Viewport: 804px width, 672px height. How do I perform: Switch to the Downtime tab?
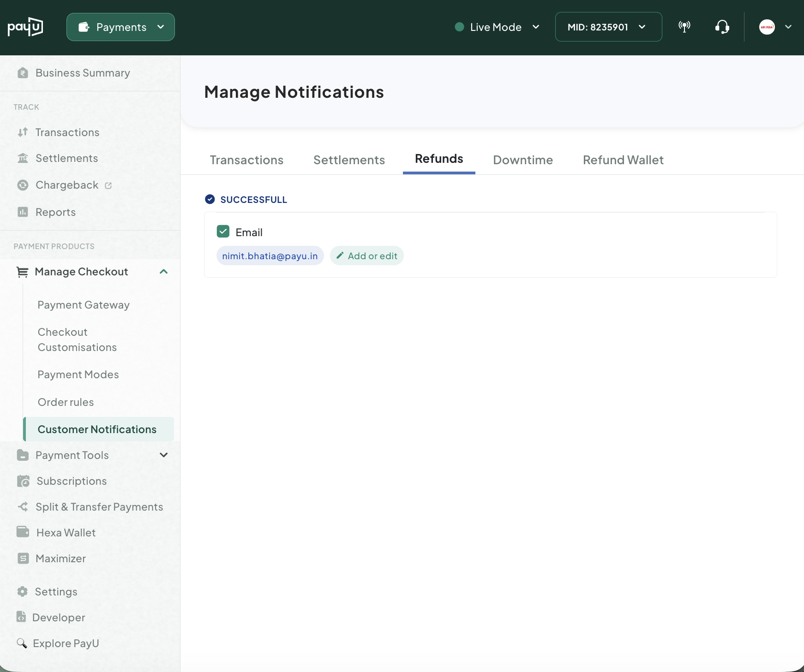523,160
